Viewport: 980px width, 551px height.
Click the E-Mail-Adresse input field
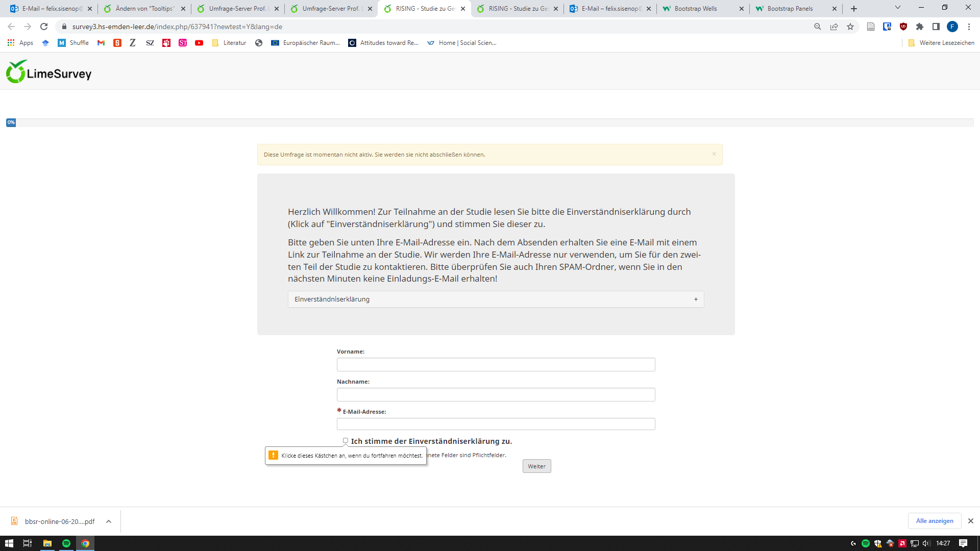point(496,424)
